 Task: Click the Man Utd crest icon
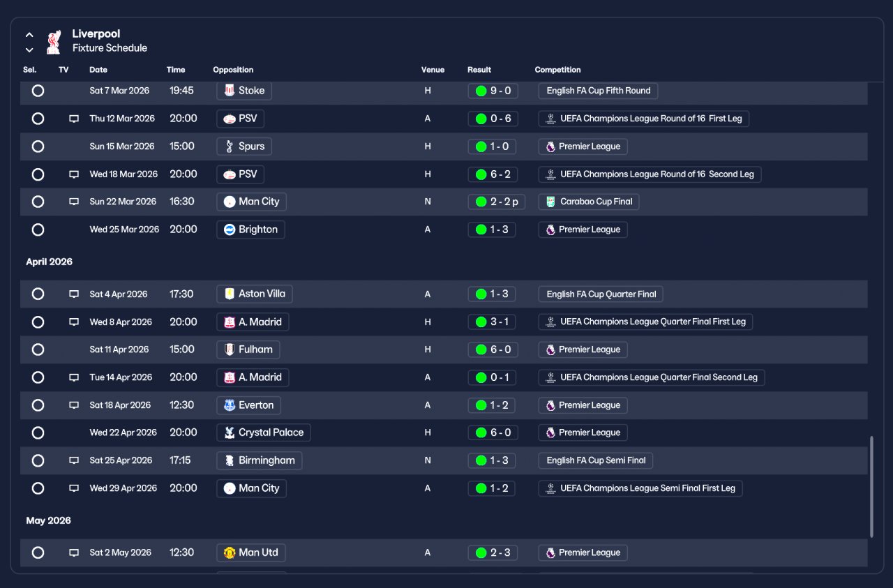point(230,552)
